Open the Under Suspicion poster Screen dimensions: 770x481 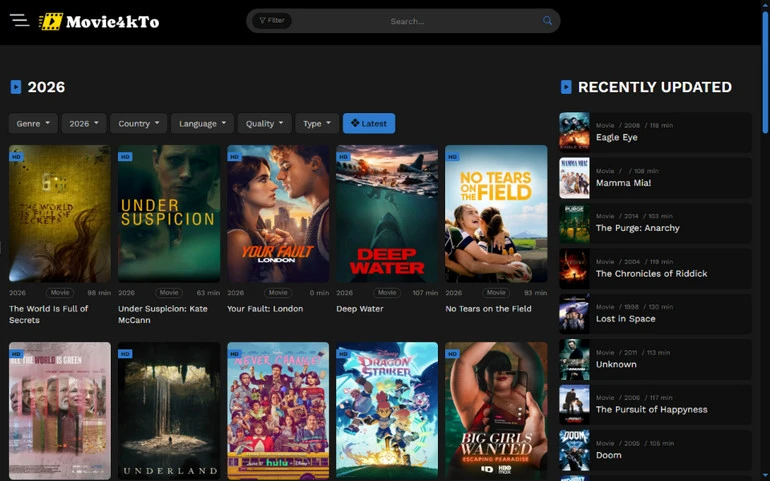(x=169, y=213)
